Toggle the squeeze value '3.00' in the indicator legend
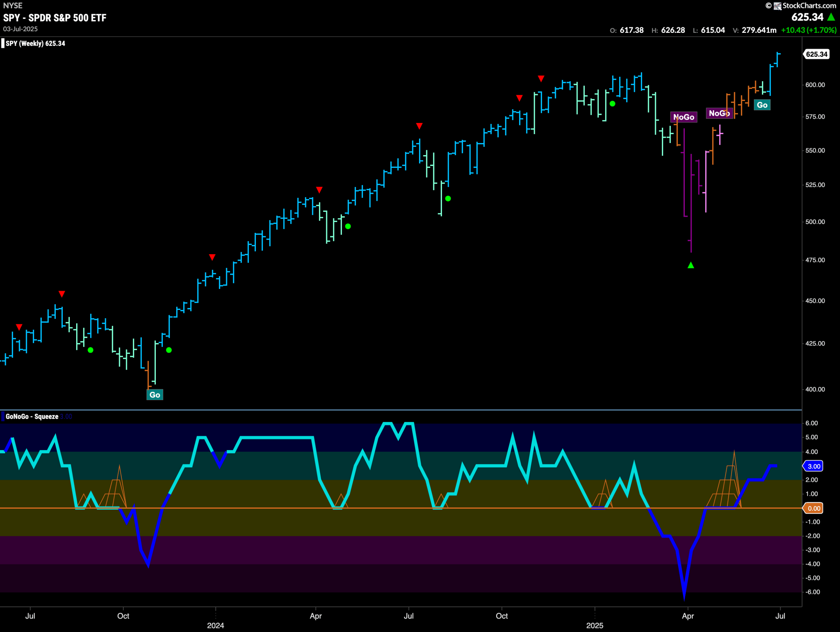The width and height of the screenshot is (840, 632). coord(65,416)
